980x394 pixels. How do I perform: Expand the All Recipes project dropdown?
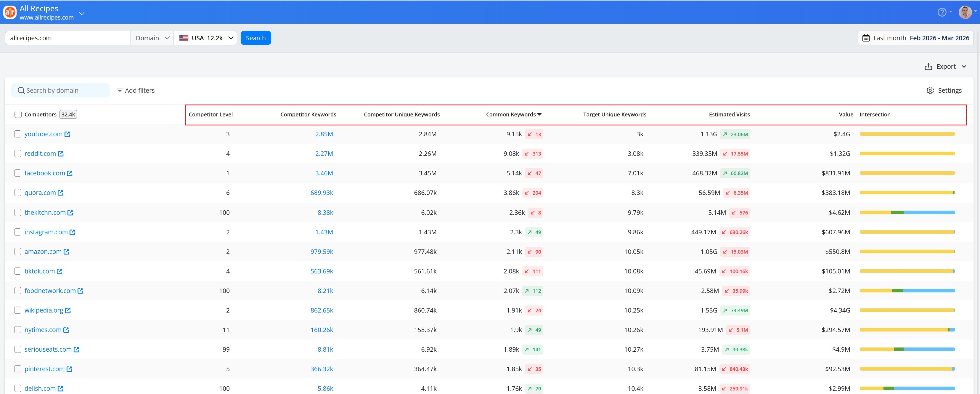point(81,13)
